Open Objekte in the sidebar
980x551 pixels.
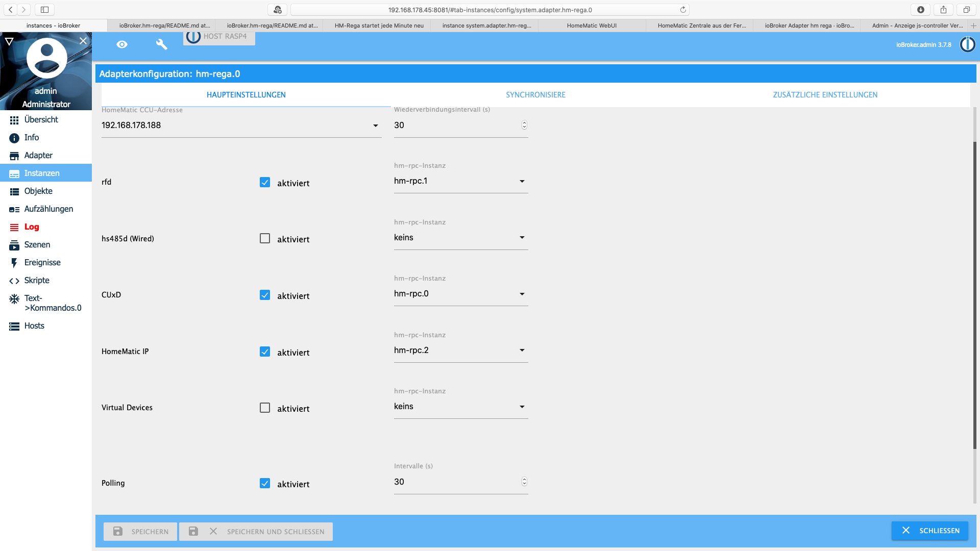46,191
